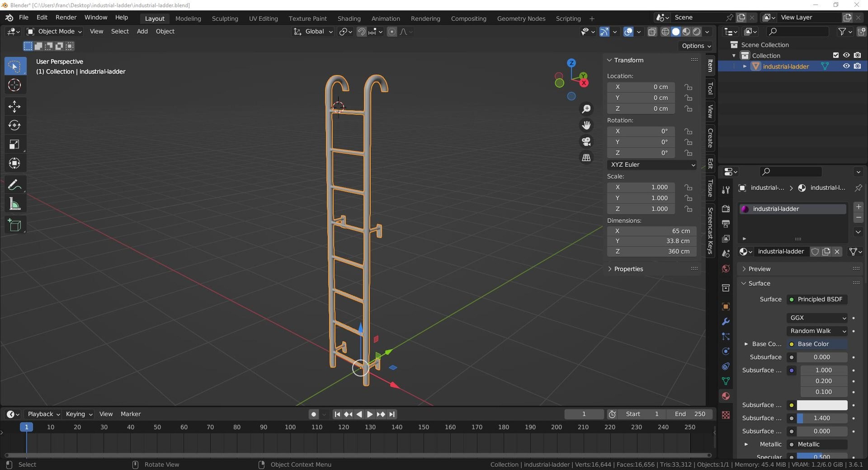The width and height of the screenshot is (868, 470).
Task: Switch to Solid viewport shading
Action: tap(676, 32)
